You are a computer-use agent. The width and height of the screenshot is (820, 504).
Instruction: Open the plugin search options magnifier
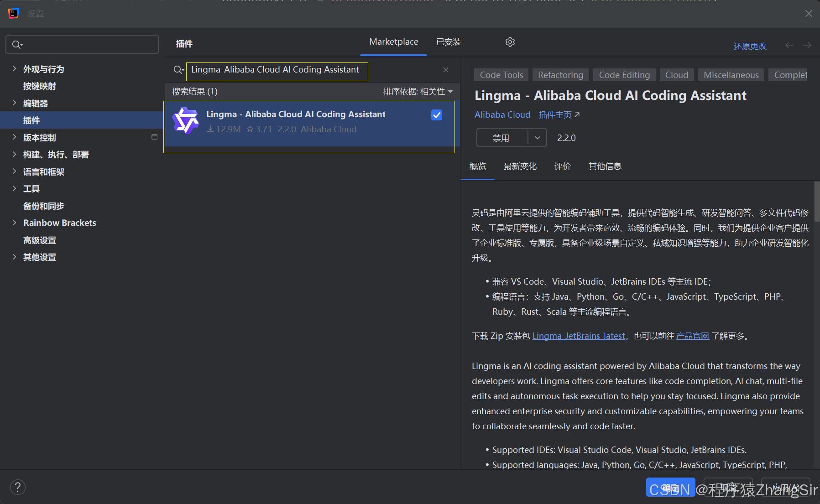178,70
